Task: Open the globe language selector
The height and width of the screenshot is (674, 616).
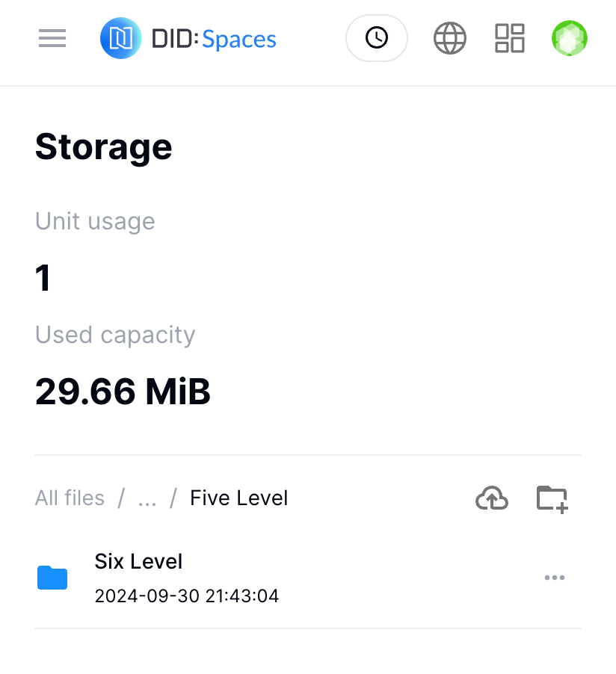Action: coord(450,38)
